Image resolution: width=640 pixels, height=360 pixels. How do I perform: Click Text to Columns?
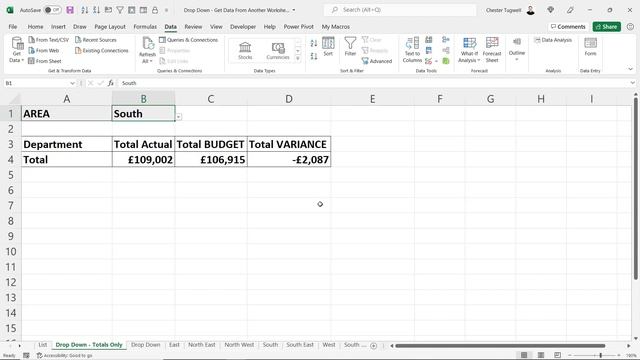coord(412,50)
